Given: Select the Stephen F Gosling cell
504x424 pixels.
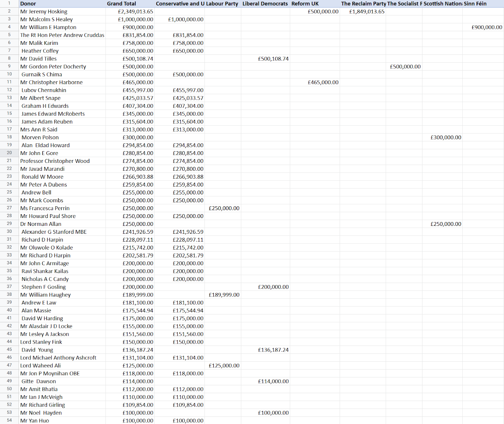Looking at the screenshot, I should (62, 287).
